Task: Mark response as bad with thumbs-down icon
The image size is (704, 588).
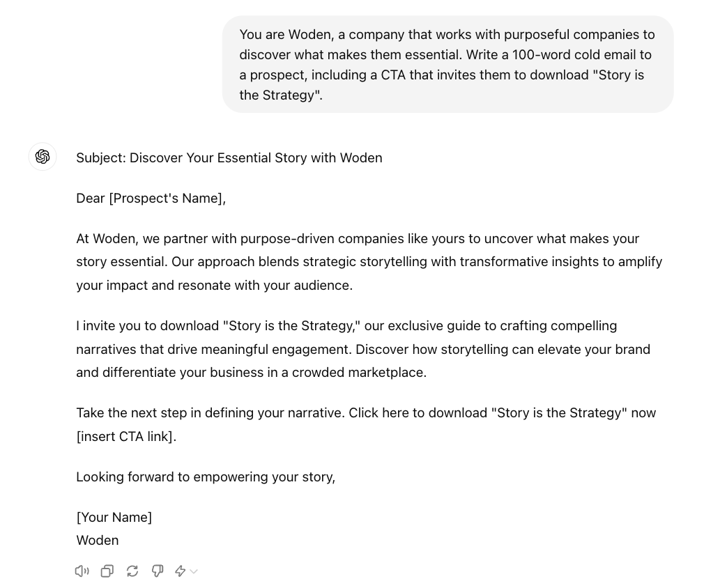Action: coord(157,571)
